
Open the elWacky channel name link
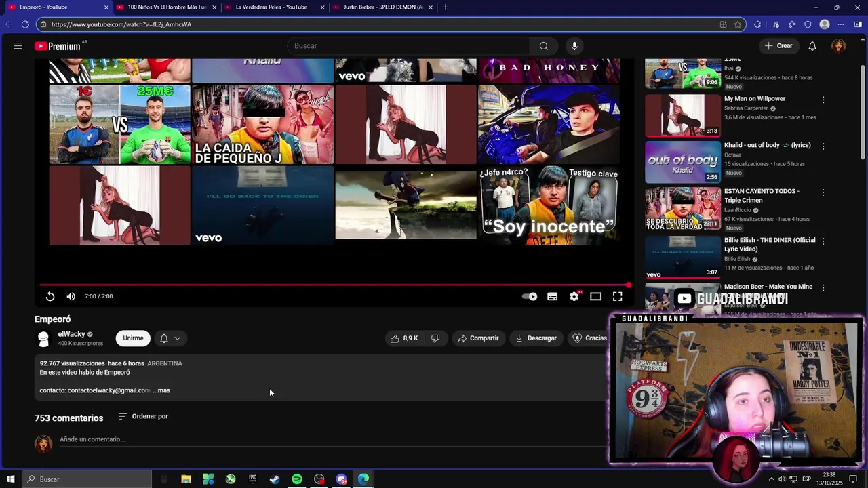pos(71,334)
